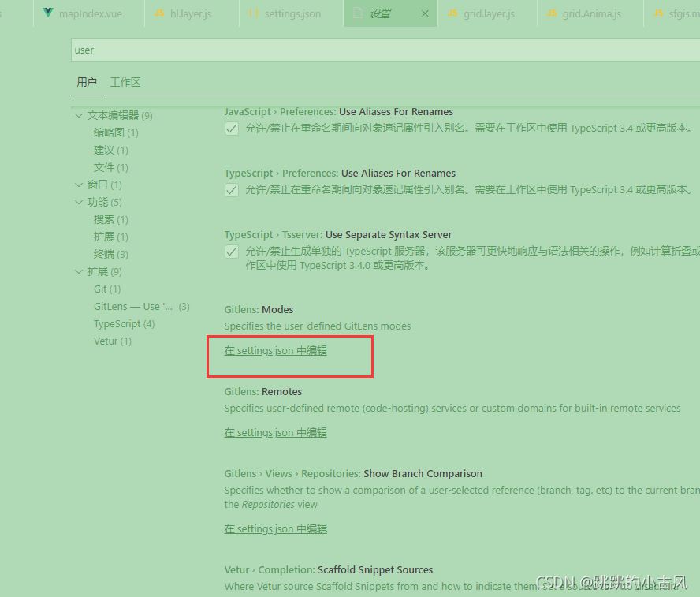Switch to the 工作区 tab
The height and width of the screenshot is (597, 700).
(x=125, y=82)
